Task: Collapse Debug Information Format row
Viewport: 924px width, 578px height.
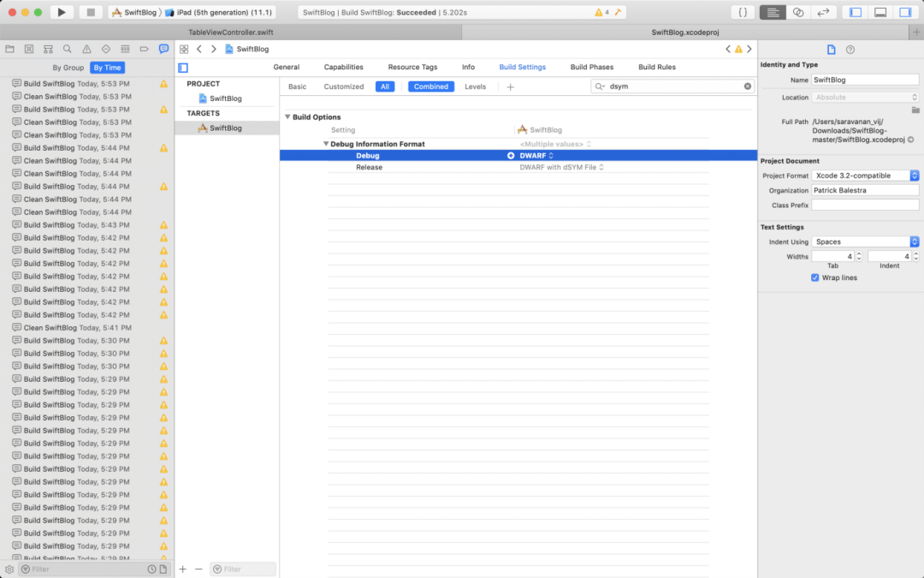Action: [x=325, y=144]
